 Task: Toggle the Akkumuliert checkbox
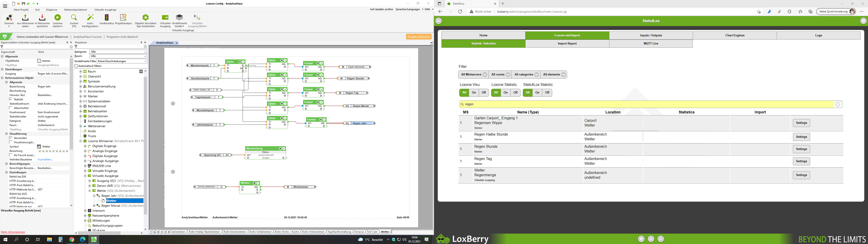tap(11, 108)
